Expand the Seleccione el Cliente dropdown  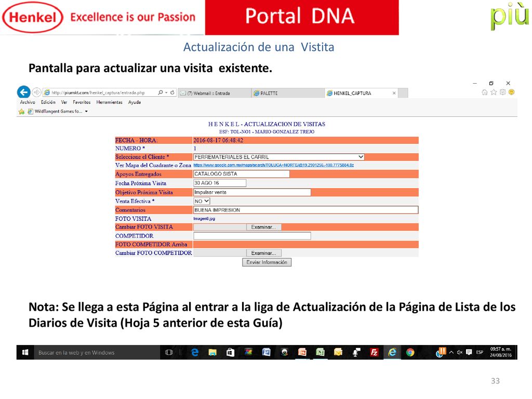coord(361,157)
